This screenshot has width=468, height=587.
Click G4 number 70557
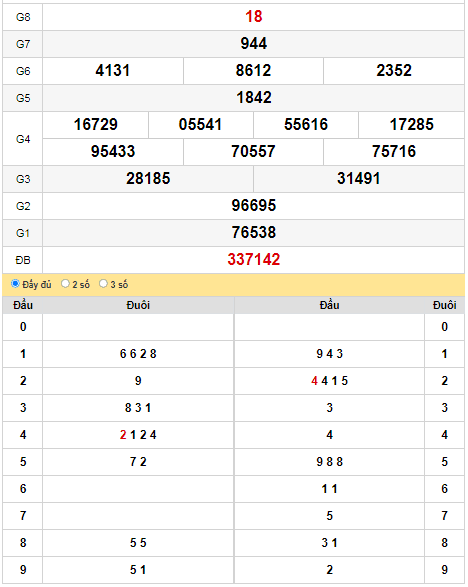click(253, 152)
